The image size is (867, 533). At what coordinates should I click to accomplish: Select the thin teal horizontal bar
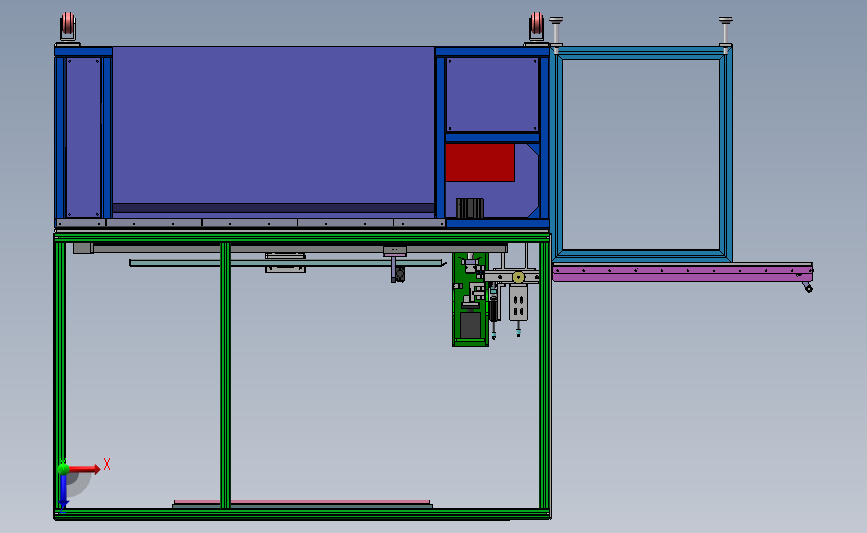coord(286,263)
